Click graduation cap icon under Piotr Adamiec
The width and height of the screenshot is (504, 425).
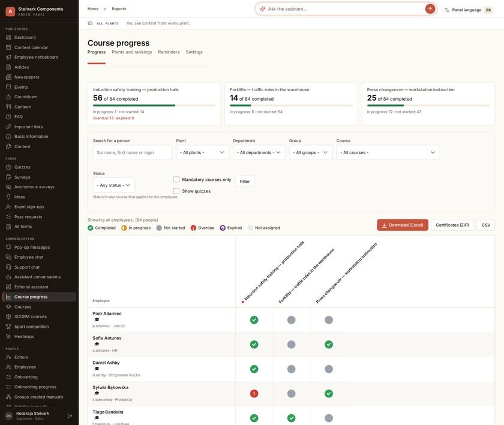(x=97, y=319)
